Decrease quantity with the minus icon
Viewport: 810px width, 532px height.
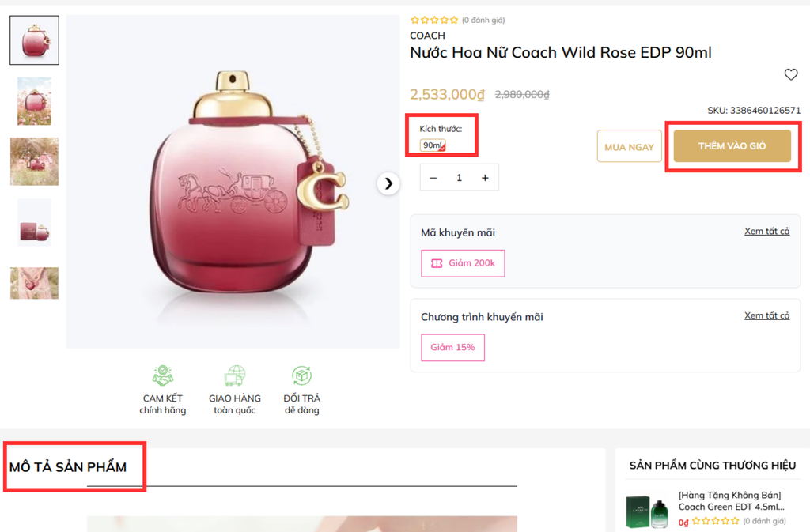[433, 178]
